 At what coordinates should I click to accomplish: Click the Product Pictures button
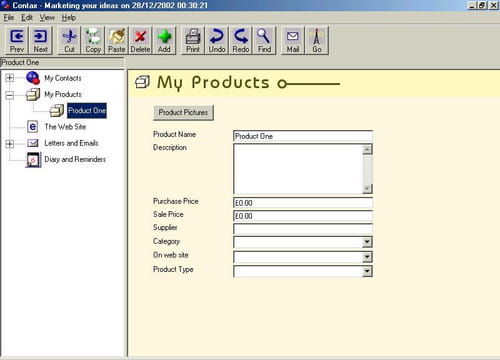point(183,113)
